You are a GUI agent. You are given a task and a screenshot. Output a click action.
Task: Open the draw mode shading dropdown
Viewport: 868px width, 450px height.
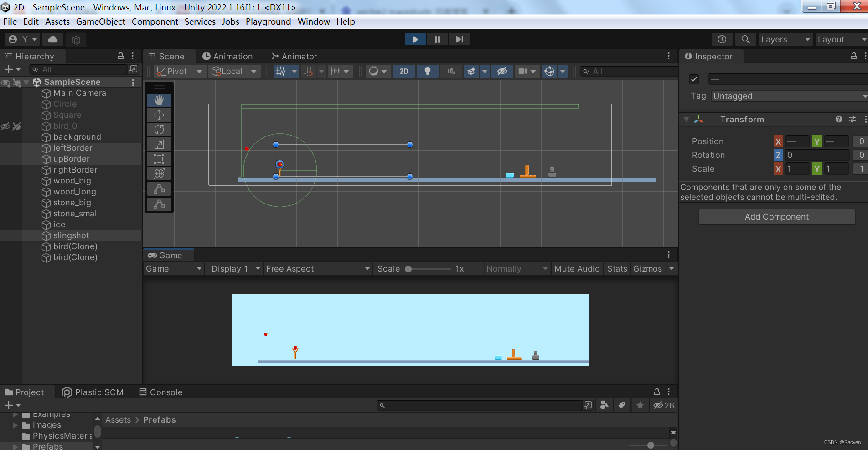point(378,71)
